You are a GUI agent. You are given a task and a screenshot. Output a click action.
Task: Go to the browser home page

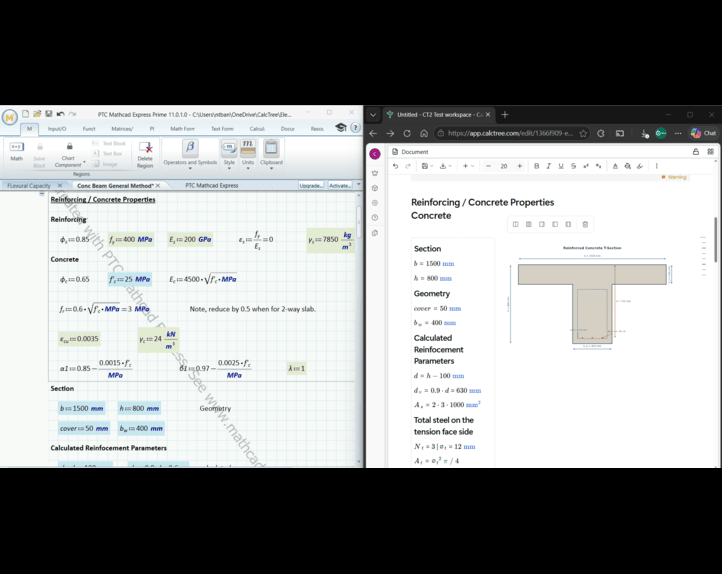click(x=424, y=133)
